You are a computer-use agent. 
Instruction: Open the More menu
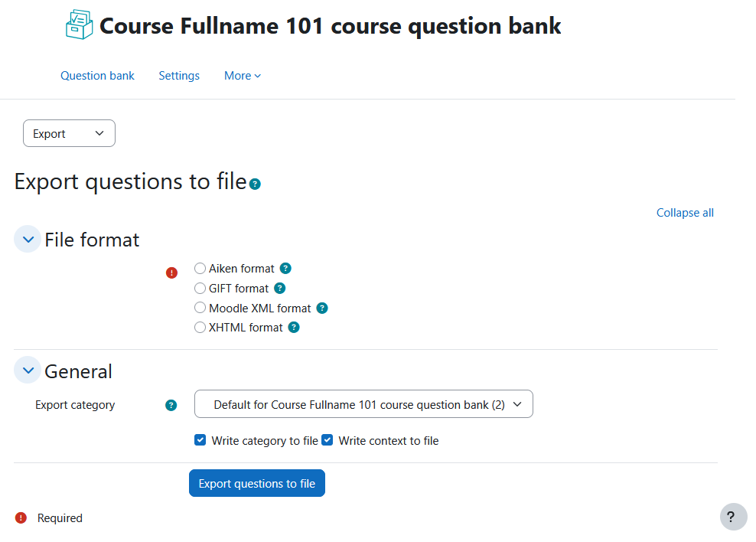point(243,76)
